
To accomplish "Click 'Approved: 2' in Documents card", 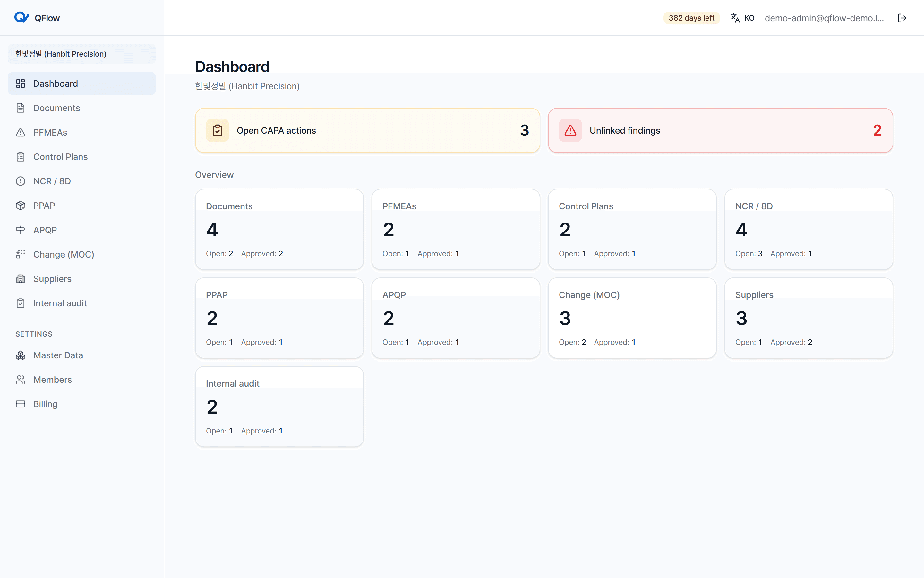I will coord(262,253).
